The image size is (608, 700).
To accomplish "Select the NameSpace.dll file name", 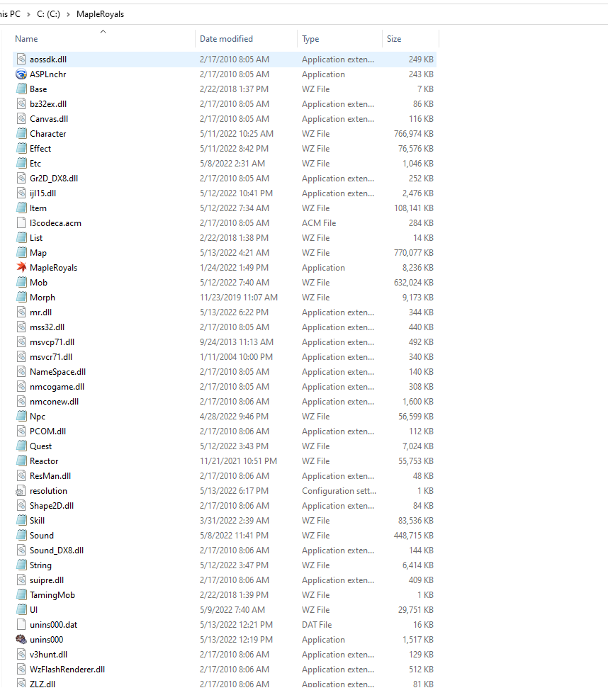I will point(57,371).
